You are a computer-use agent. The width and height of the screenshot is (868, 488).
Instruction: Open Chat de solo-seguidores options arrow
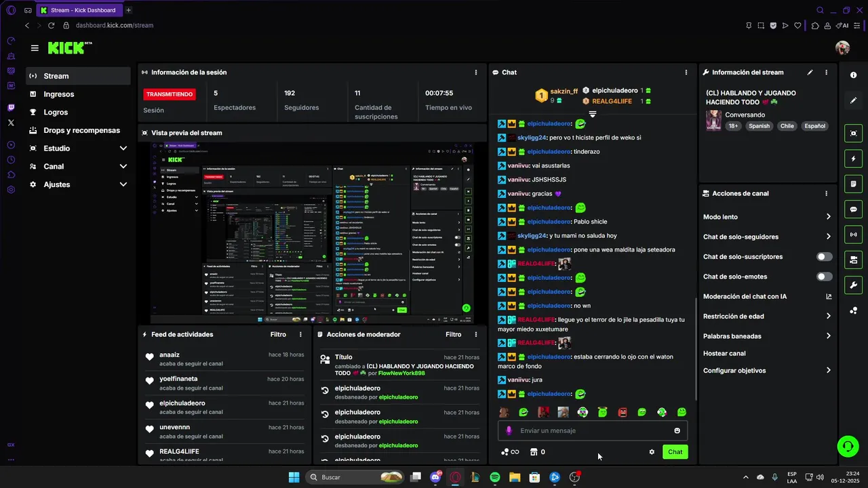[829, 237]
